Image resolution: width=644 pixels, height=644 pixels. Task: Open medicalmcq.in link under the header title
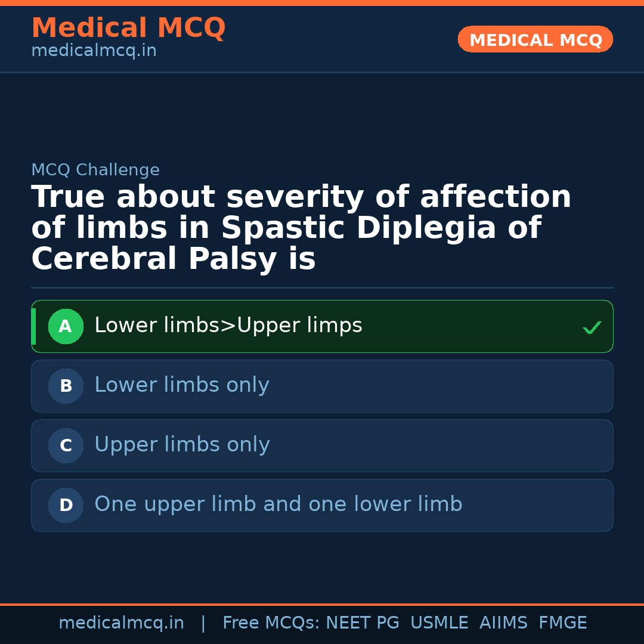94,51
